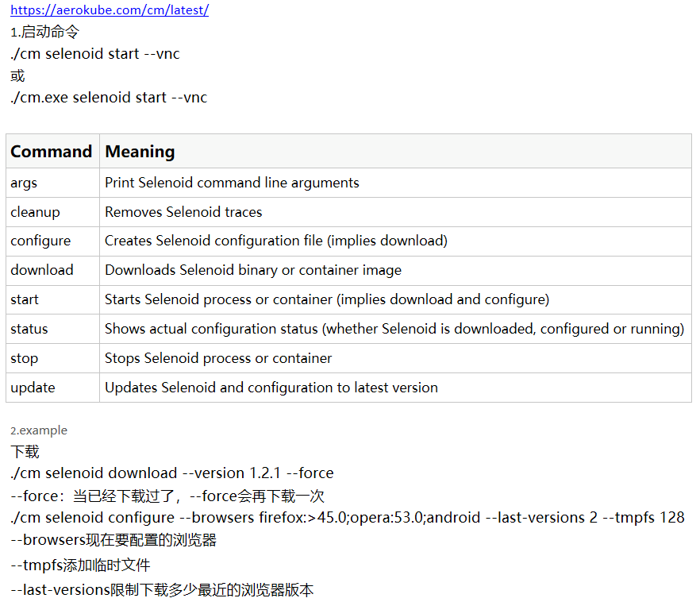Image resolution: width=700 pixels, height=602 pixels.
Task: Click the '--force：当已经下载过了' explanation line
Action: (x=167, y=496)
